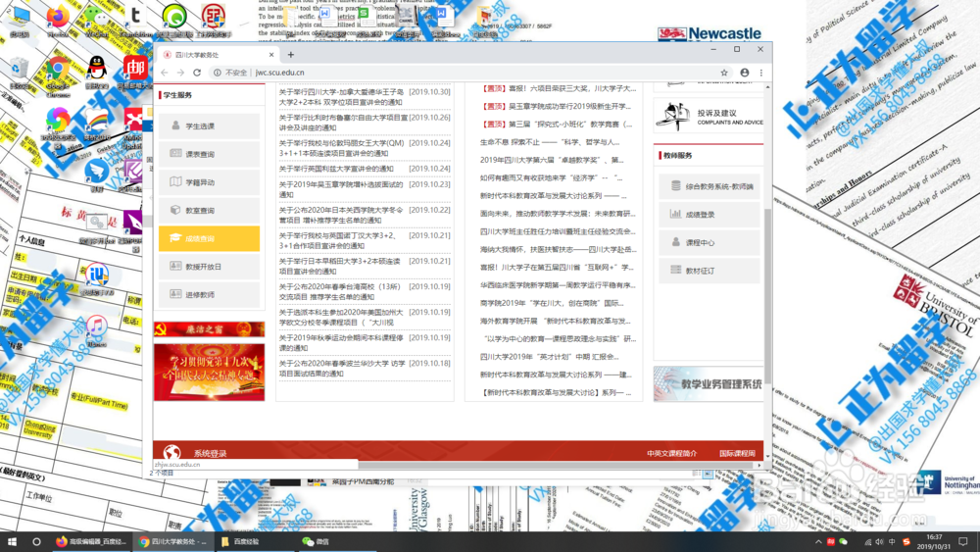Click browser back arrow
Viewport: 980px width, 552px height.
click(165, 73)
